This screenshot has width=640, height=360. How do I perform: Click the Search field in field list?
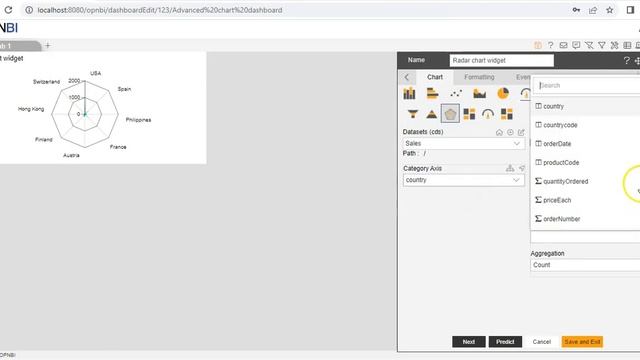(x=588, y=85)
